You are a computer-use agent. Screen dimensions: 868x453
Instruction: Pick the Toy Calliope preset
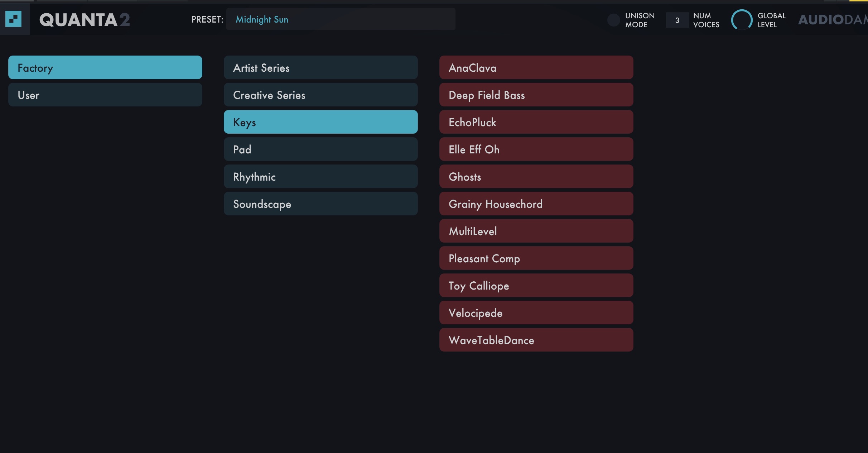tap(536, 285)
